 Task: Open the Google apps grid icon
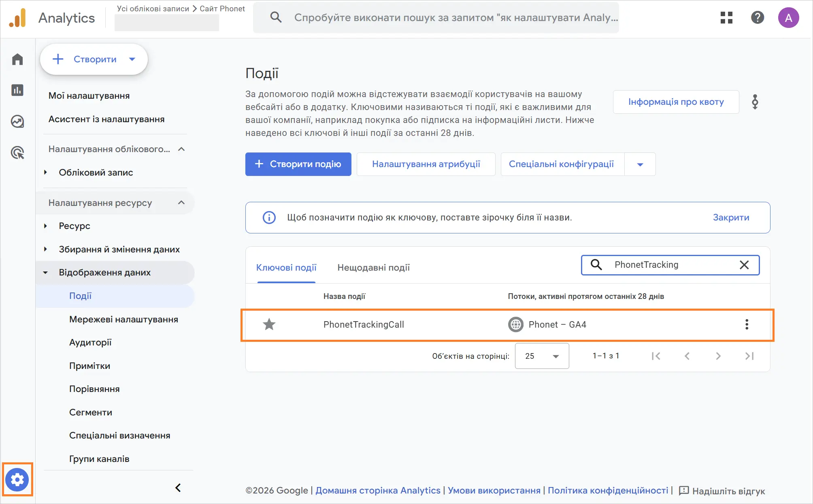click(726, 18)
